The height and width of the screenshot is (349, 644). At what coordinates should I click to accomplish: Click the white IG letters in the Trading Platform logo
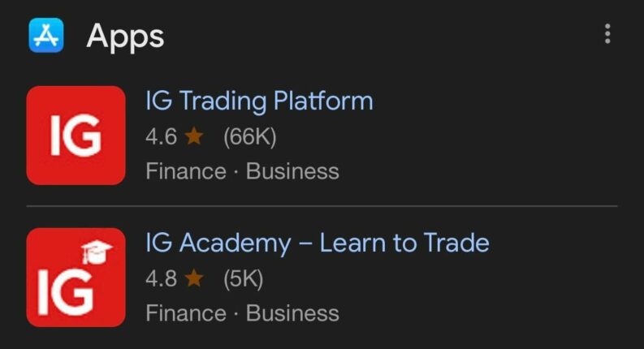pos(75,136)
